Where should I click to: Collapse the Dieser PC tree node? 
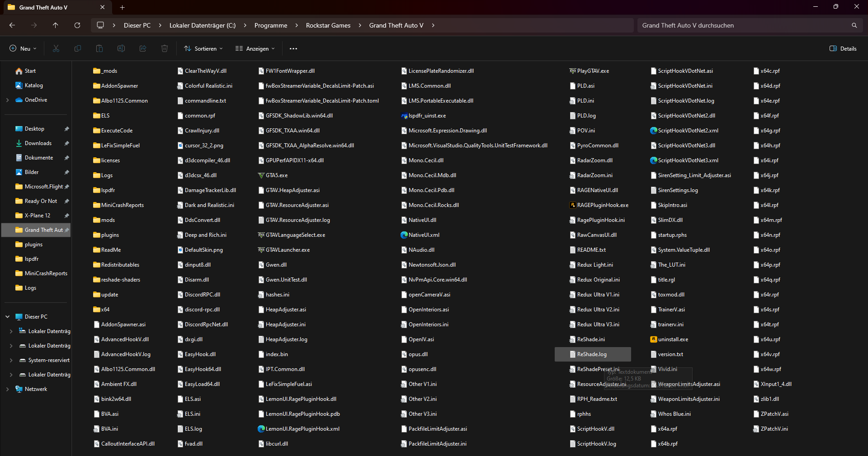[8, 317]
